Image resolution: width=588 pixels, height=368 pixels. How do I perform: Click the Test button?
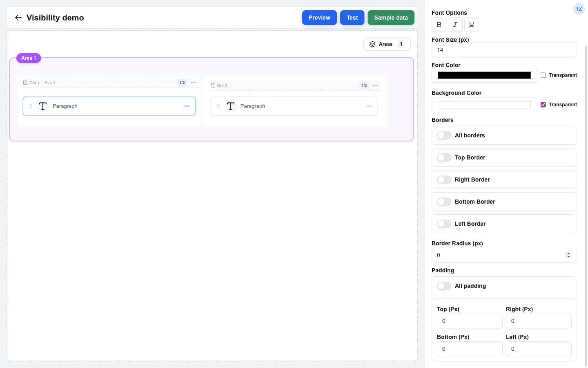coord(352,18)
